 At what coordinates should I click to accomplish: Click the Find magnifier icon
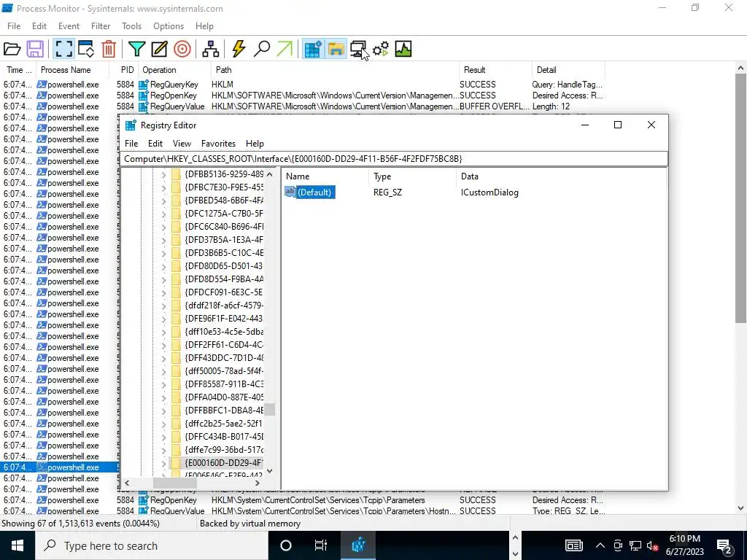tap(262, 49)
